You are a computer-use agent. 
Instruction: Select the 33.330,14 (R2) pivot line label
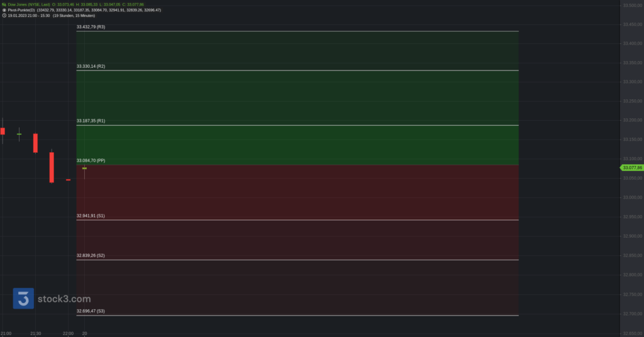click(x=91, y=66)
